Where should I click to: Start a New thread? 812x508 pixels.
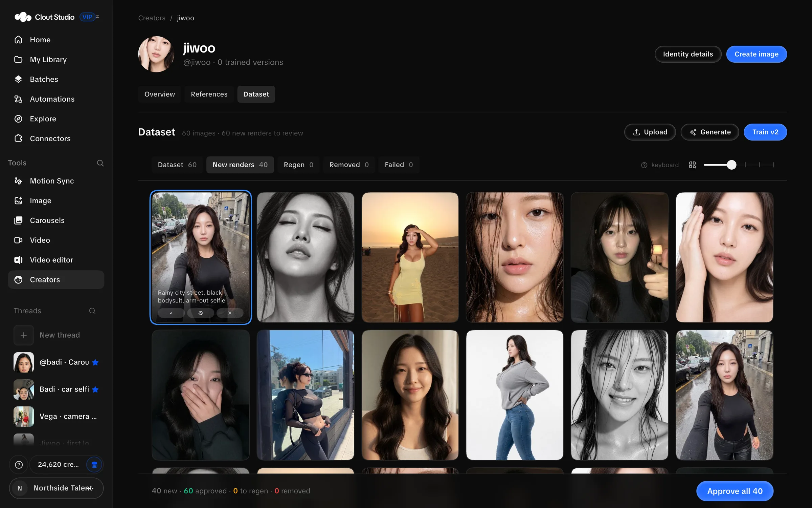(x=56, y=335)
